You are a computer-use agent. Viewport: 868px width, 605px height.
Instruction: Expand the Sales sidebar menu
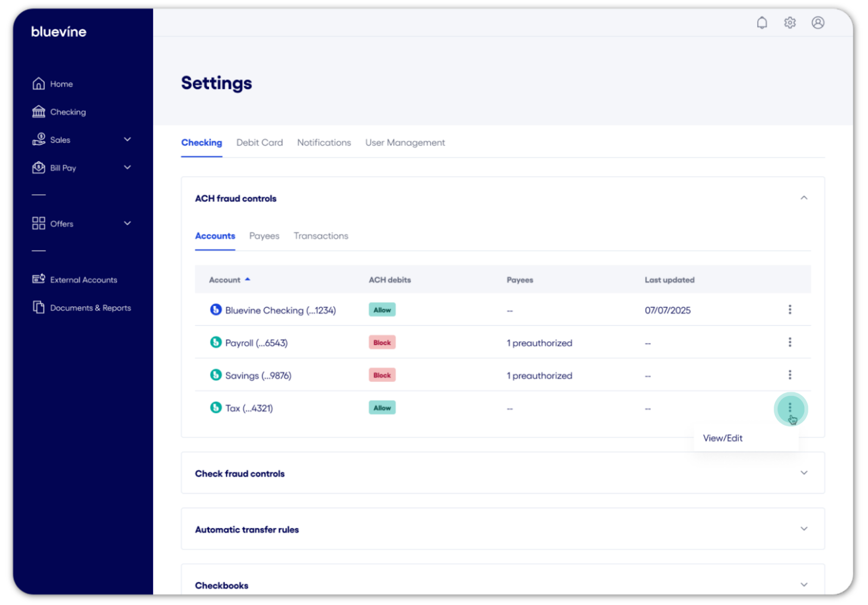point(127,140)
